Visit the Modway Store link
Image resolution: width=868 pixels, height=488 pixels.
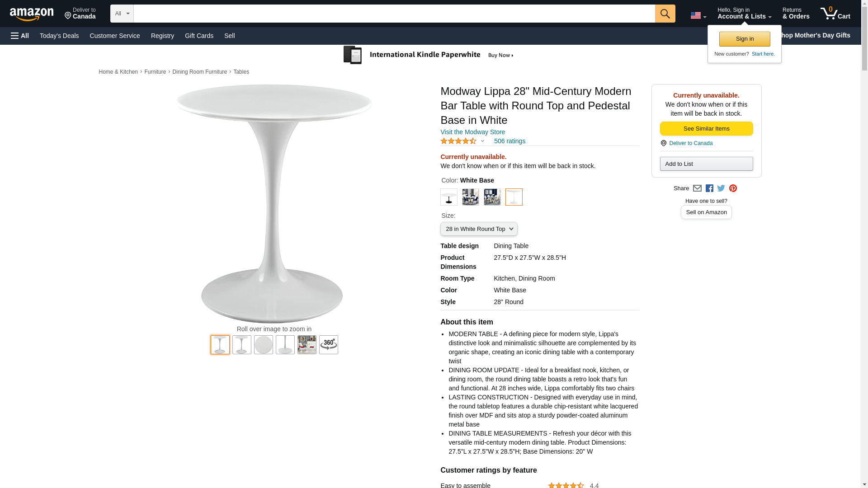pos(472,132)
